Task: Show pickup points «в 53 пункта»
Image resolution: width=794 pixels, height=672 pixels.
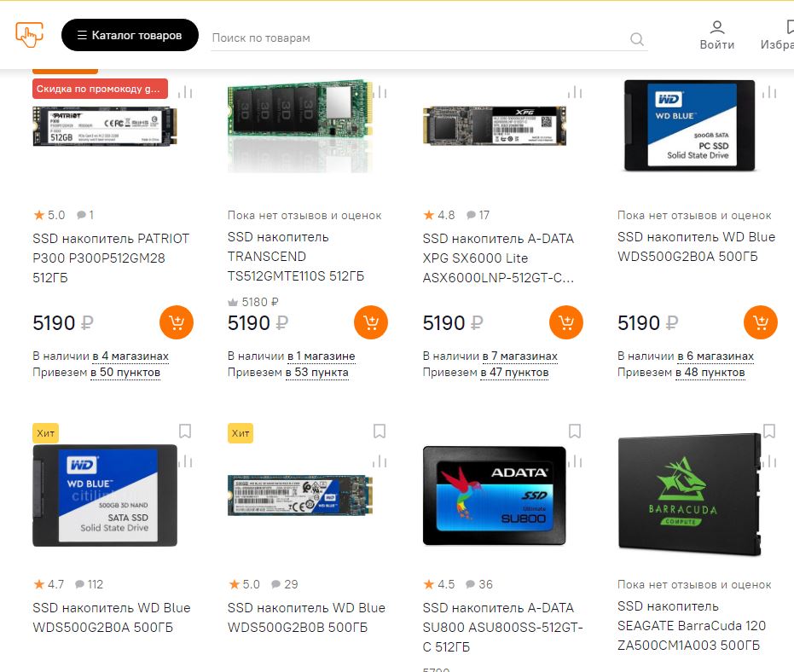Action: [x=317, y=372]
